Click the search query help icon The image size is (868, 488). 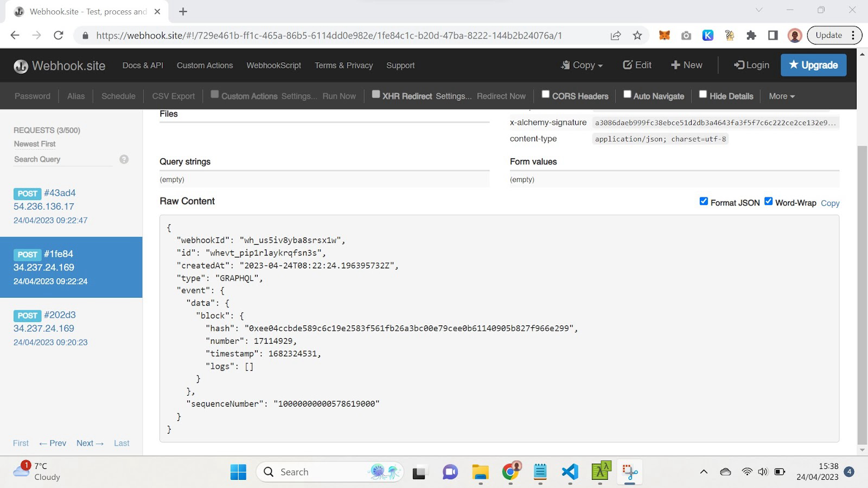coord(124,159)
